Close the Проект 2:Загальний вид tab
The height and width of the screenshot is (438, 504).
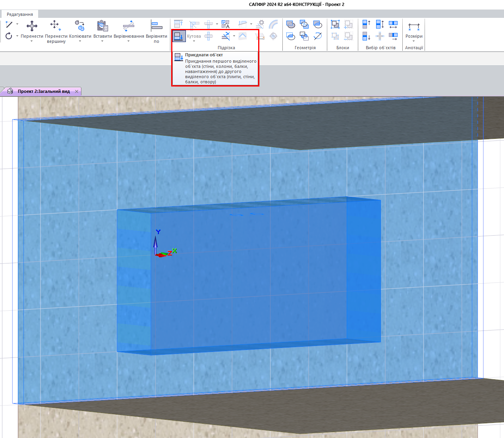click(x=77, y=91)
